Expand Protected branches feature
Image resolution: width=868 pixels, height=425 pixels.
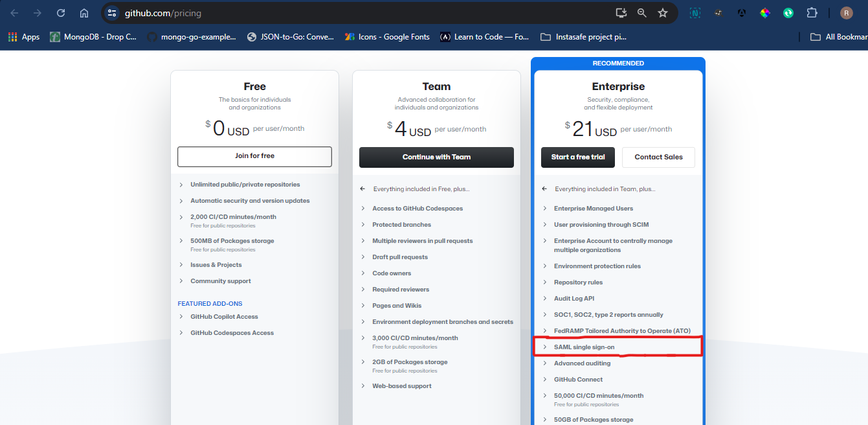(x=396, y=225)
